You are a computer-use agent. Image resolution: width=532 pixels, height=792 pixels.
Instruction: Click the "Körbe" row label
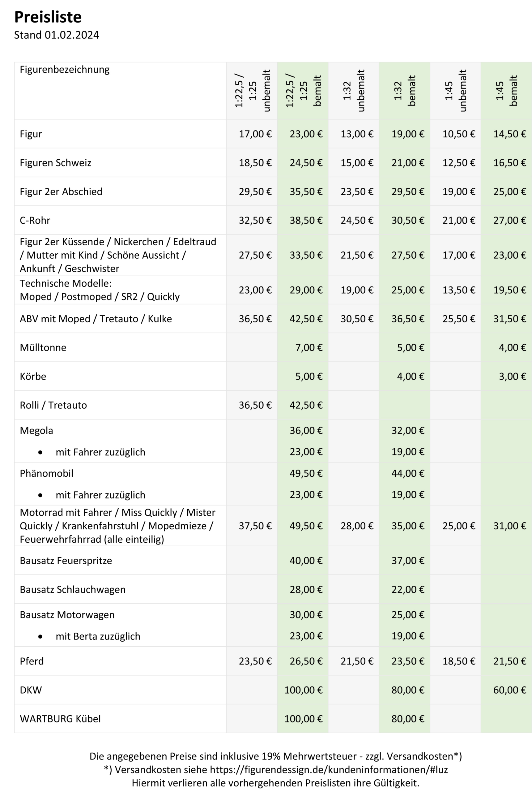click(x=33, y=376)
